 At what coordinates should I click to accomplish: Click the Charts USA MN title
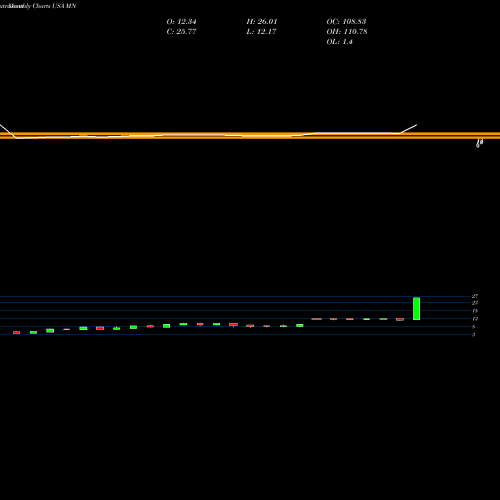coord(55,6)
